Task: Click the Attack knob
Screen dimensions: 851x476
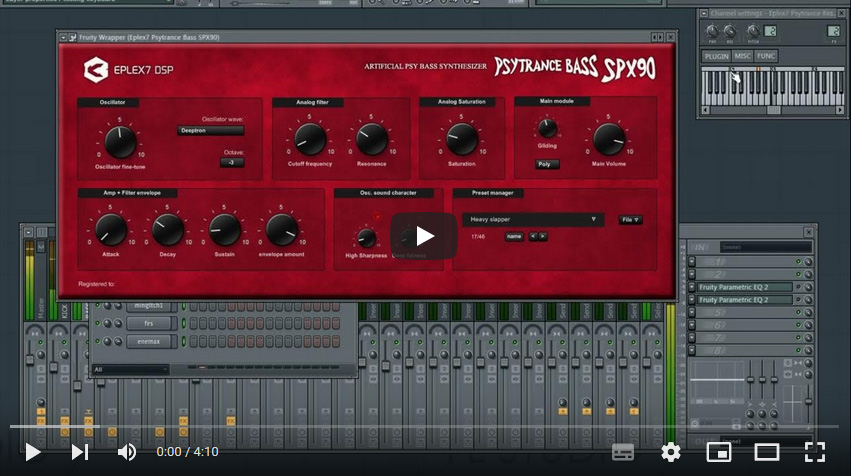Action: 111,230
